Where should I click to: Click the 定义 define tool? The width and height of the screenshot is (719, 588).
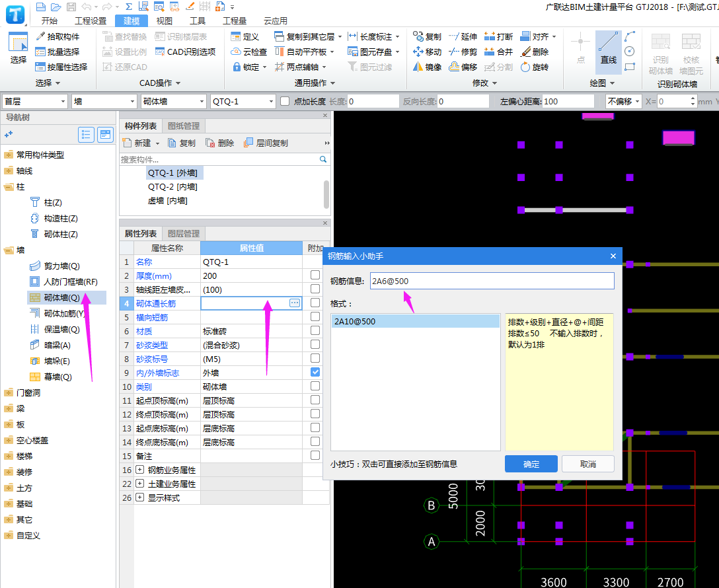(x=245, y=36)
